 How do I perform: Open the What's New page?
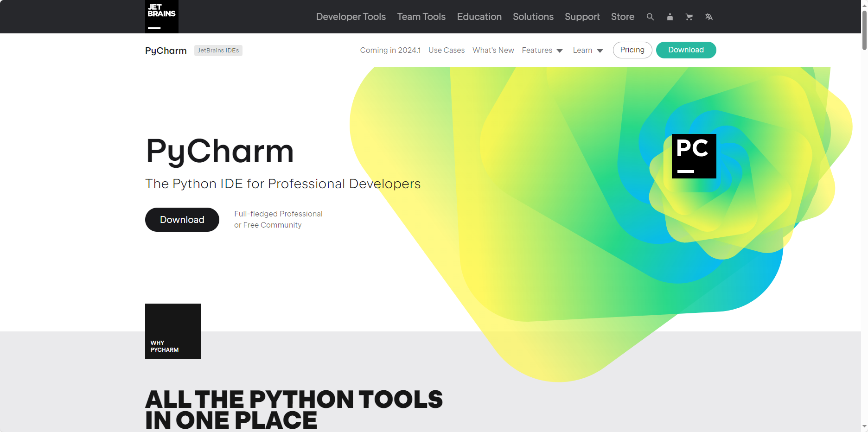click(493, 50)
